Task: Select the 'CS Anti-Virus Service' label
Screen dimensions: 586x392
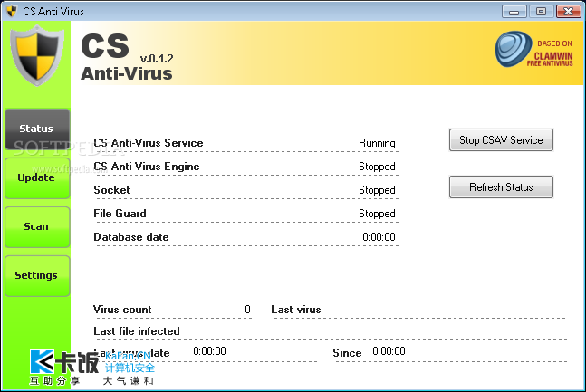Action: point(149,143)
